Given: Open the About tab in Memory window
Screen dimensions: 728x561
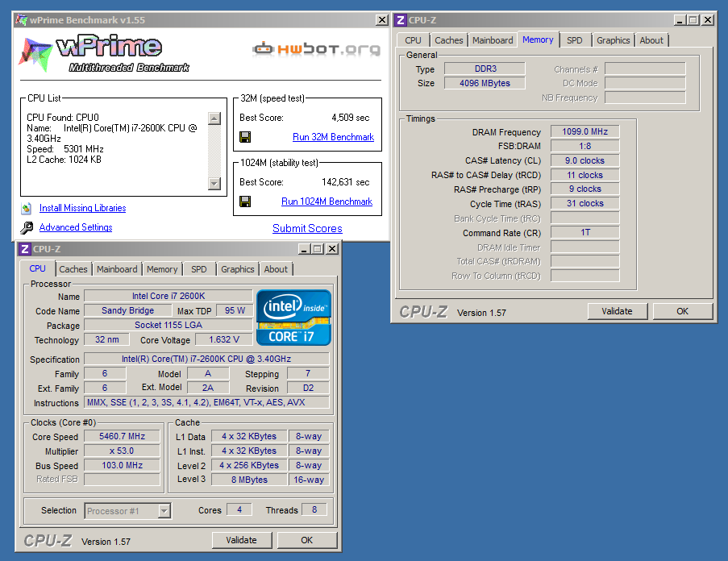Looking at the screenshot, I should (651, 40).
